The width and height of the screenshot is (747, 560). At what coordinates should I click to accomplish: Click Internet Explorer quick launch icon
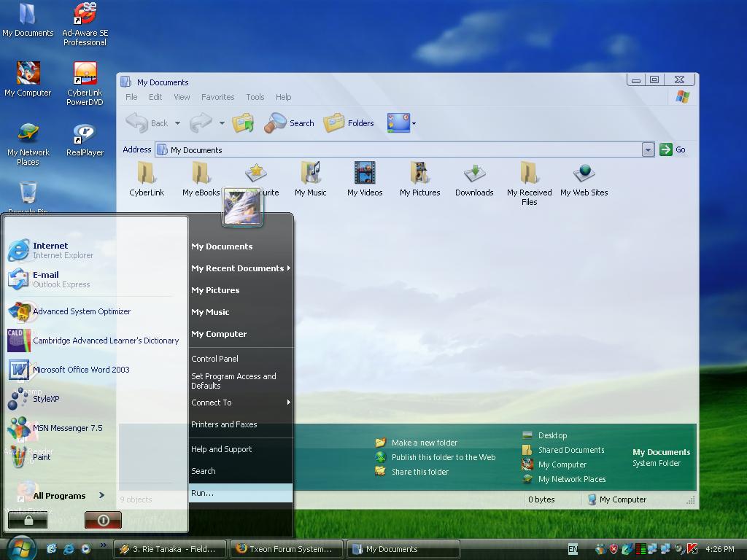69,548
